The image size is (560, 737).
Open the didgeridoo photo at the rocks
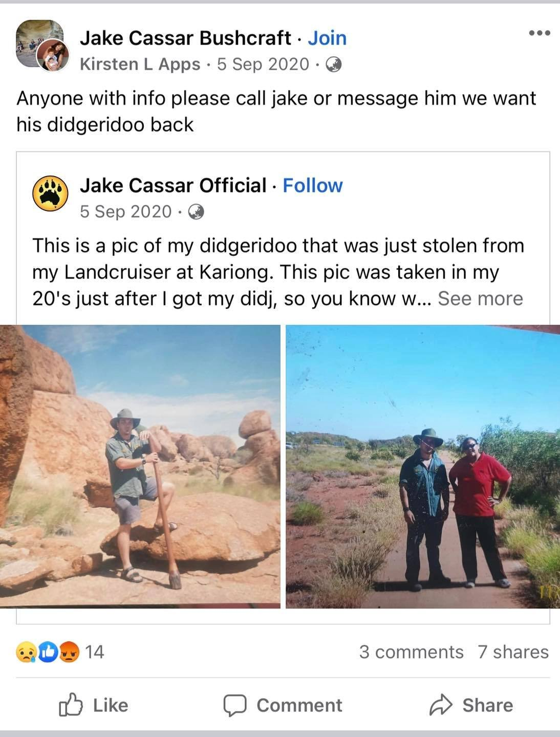pos(140,466)
